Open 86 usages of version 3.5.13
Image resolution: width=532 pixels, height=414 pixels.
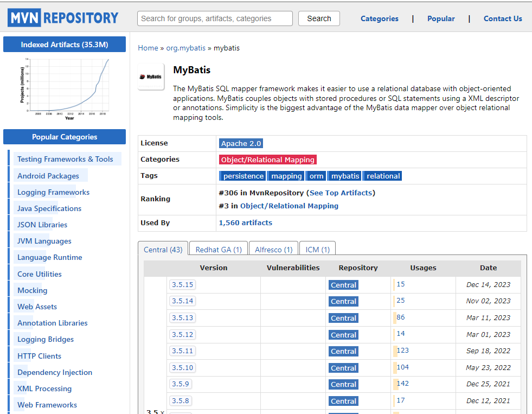400,317
